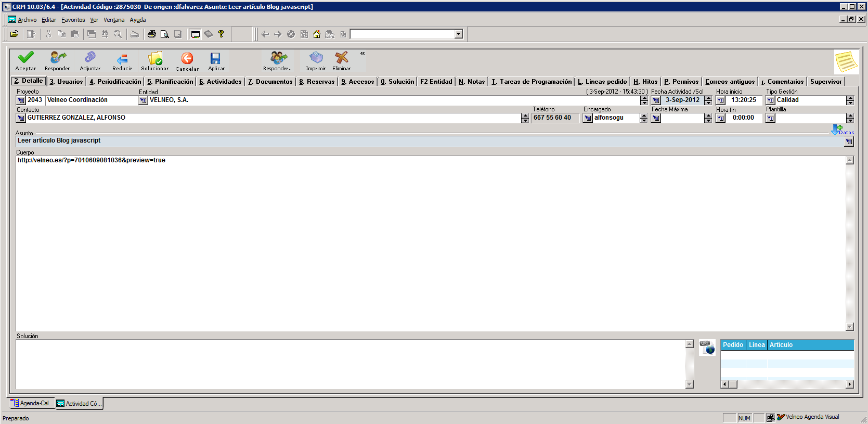Click the Eliminar cross icon
This screenshot has width=868, height=424.
(x=342, y=57)
